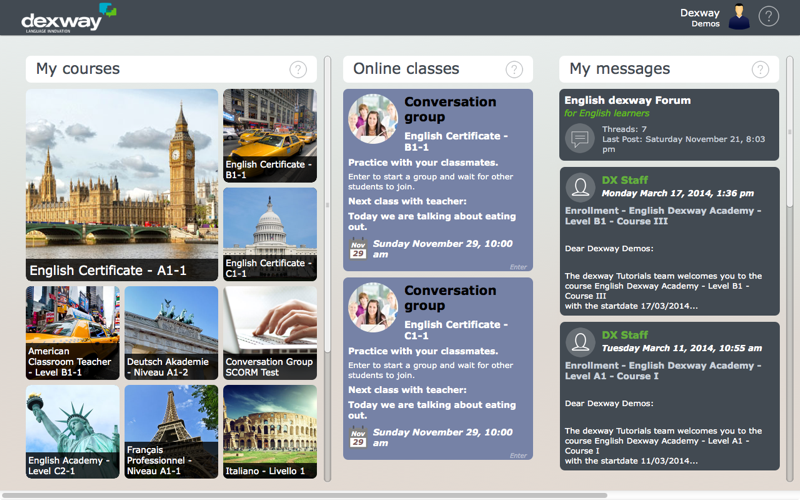Viewport: 800px width, 500px height.
Task: Click Enter in C1-1 conversation group
Action: pos(518,456)
